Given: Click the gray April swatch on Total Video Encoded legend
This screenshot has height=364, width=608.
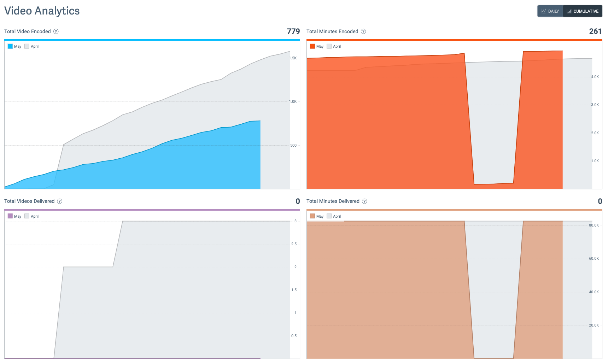Looking at the screenshot, I should click(27, 46).
